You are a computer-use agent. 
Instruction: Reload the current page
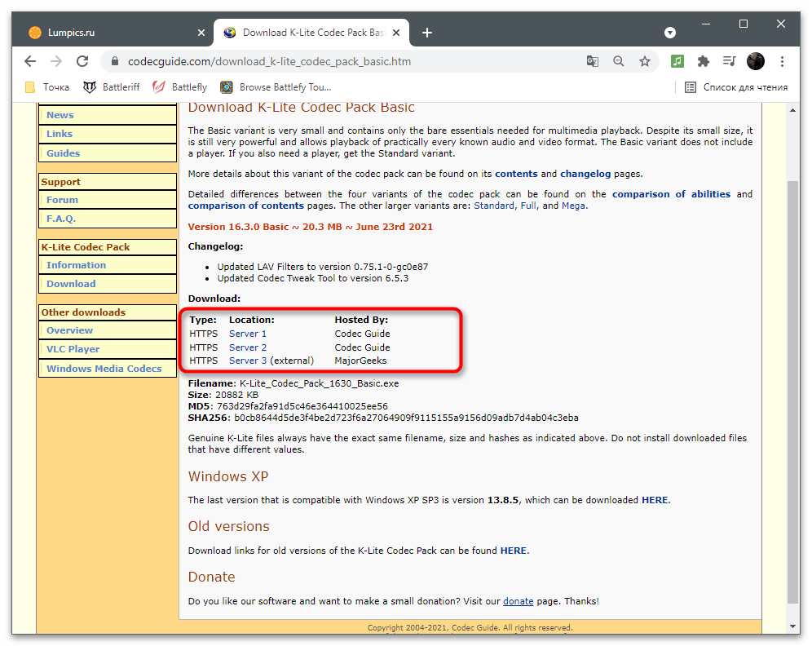click(x=82, y=61)
